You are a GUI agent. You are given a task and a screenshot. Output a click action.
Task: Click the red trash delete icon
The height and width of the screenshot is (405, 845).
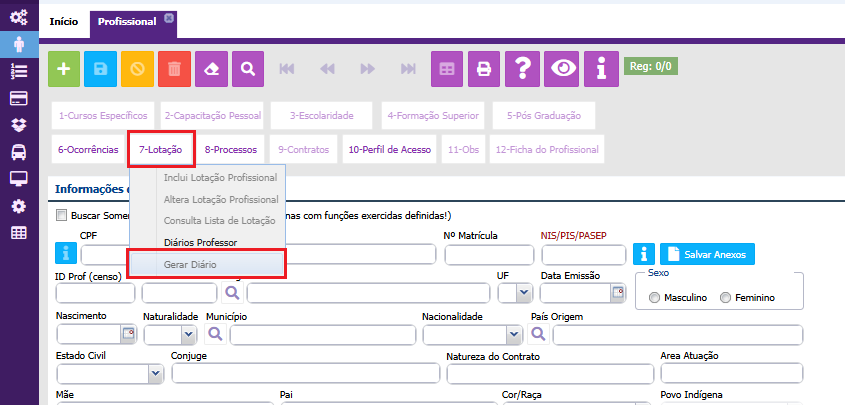[x=174, y=69]
